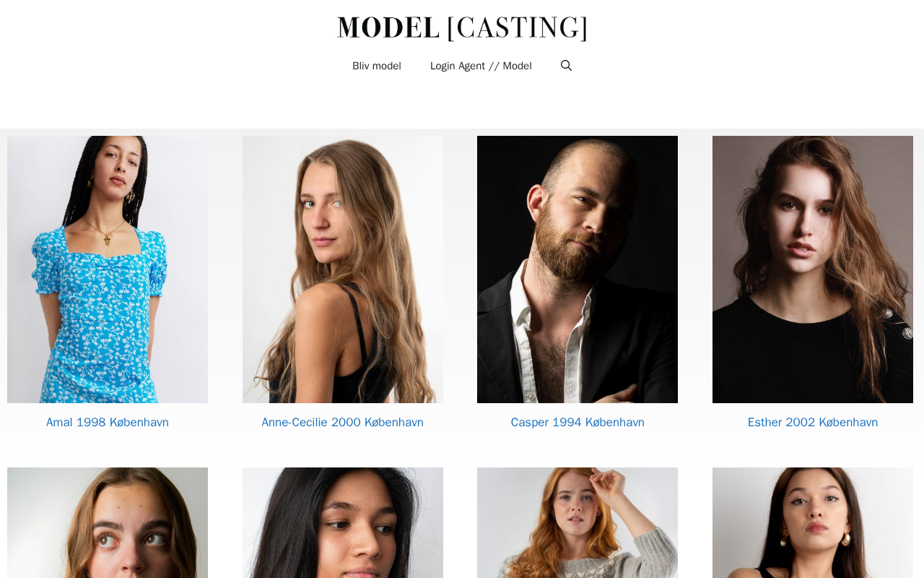Open Esther 2002 København profile link

(813, 422)
